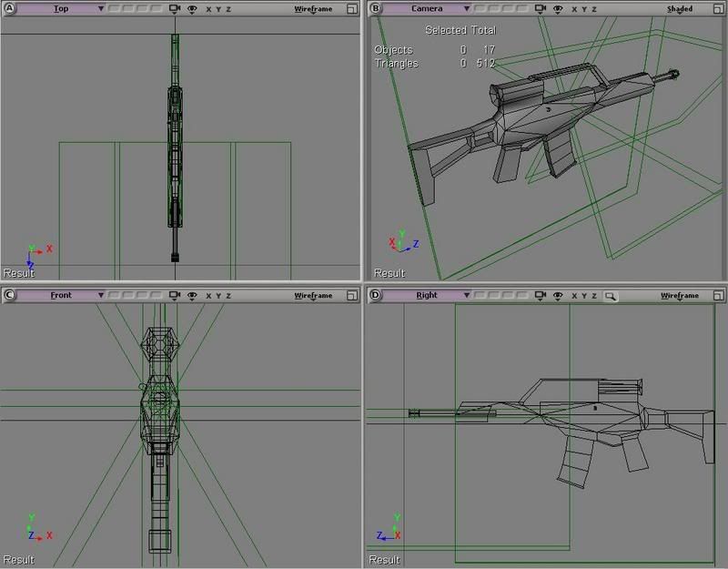Viewport: 728px width, 569px height.
Task: Toggle the Z axis button in Right viewport
Action: click(594, 296)
